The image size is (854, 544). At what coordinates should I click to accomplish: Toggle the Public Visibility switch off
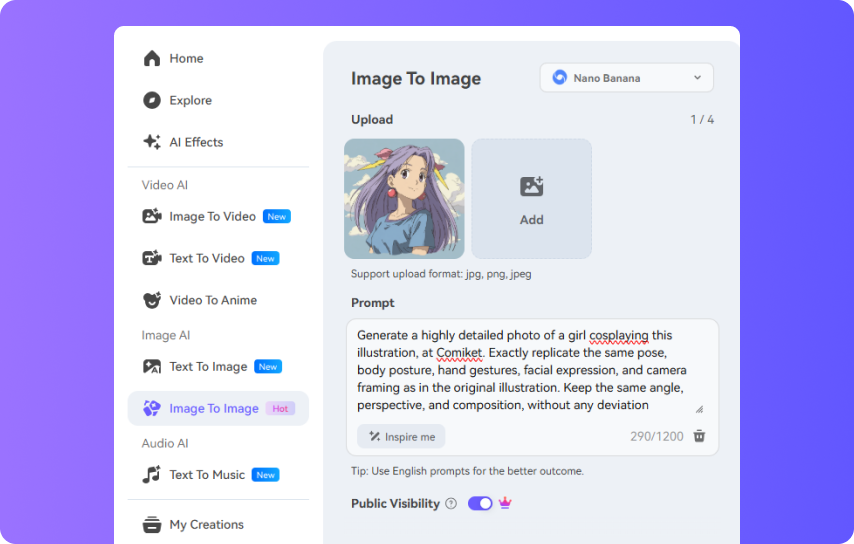480,504
